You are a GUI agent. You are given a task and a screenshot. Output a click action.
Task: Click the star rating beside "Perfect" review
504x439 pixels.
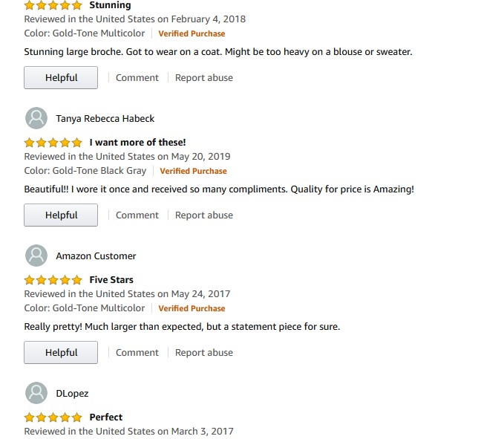[53, 417]
